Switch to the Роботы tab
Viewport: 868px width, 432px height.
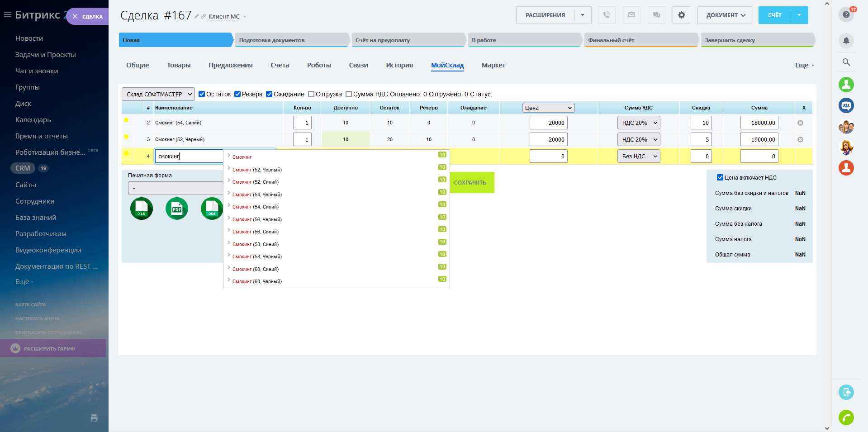tap(319, 65)
